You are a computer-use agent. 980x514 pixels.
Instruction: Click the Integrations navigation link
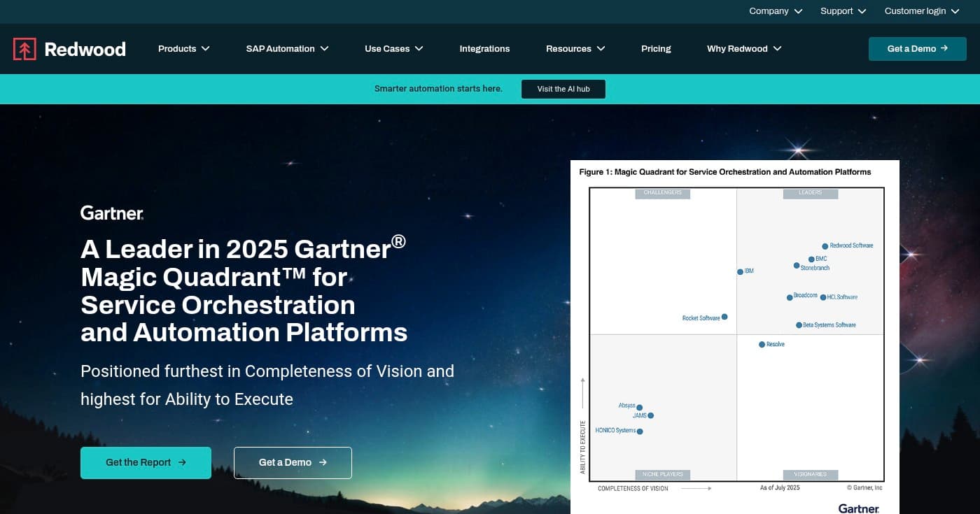pyautogui.click(x=484, y=48)
